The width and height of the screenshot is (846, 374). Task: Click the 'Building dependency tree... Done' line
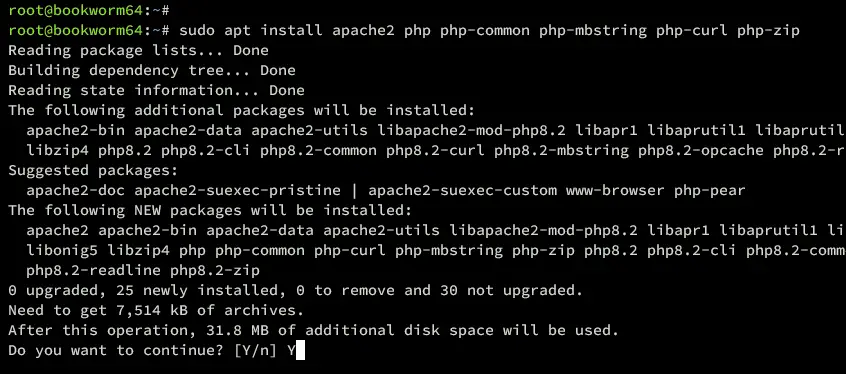pyautogui.click(x=152, y=70)
